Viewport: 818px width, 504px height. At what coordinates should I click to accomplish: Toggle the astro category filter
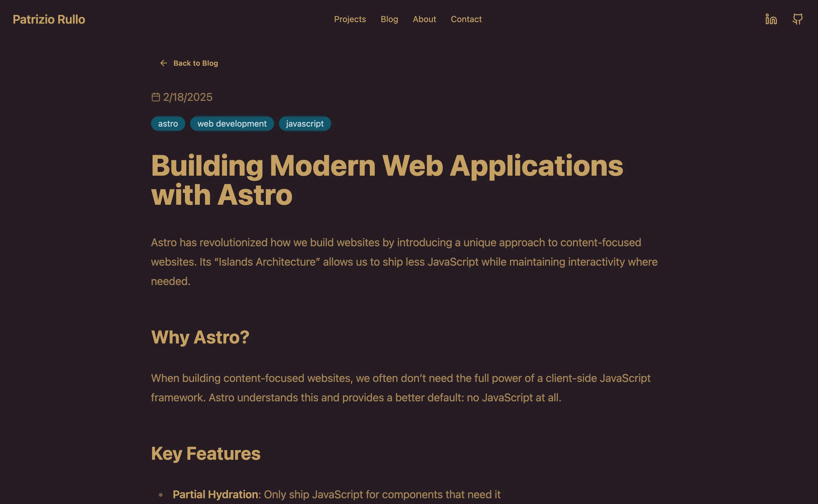[x=168, y=123]
